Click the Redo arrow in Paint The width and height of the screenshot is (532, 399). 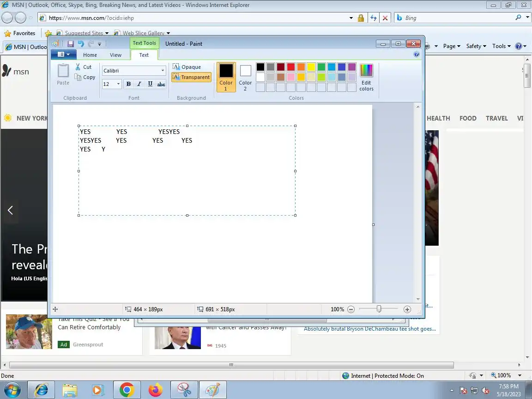(x=91, y=44)
